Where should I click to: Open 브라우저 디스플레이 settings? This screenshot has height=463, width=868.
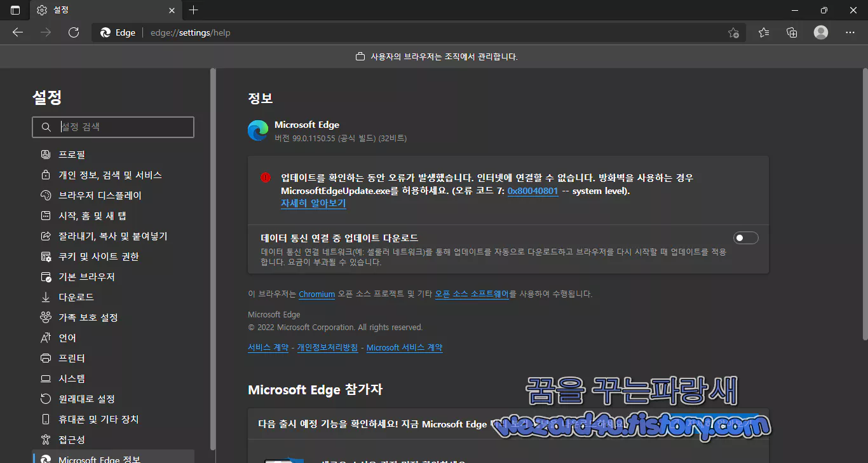click(113, 195)
